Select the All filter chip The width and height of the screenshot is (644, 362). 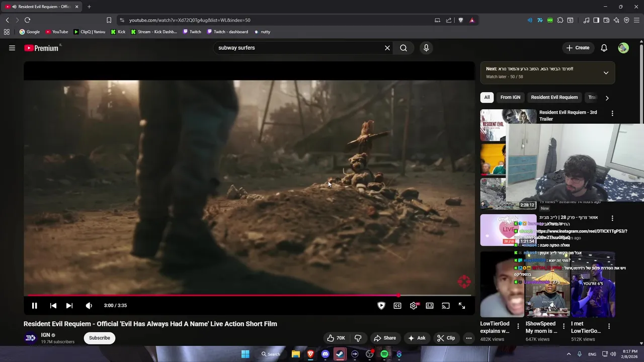coord(487,97)
